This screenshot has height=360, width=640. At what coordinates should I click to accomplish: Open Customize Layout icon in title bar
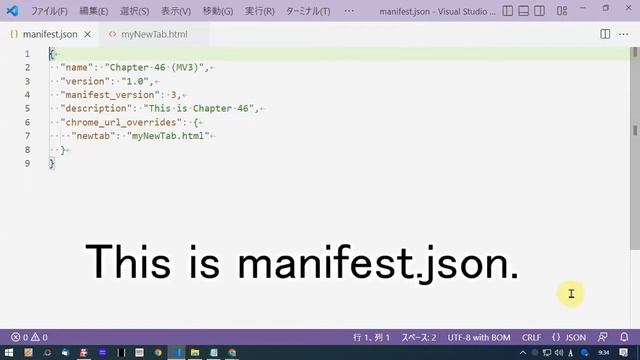(x=562, y=11)
